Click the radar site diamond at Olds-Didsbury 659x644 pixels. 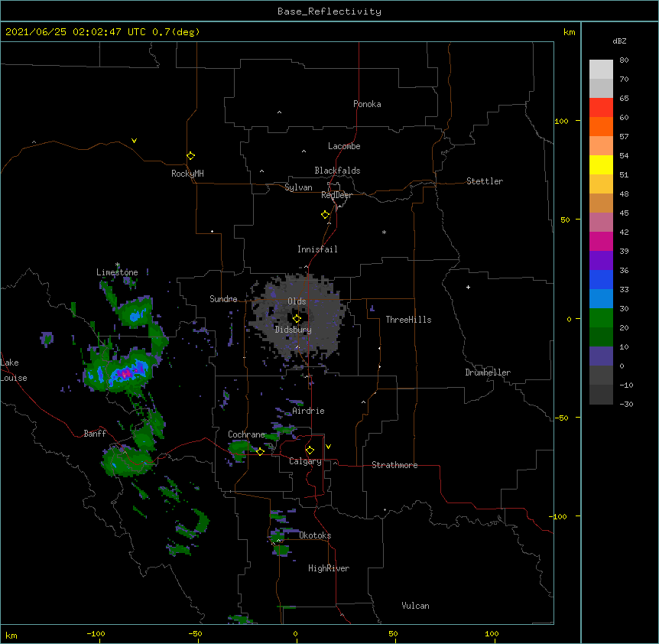[x=297, y=318]
